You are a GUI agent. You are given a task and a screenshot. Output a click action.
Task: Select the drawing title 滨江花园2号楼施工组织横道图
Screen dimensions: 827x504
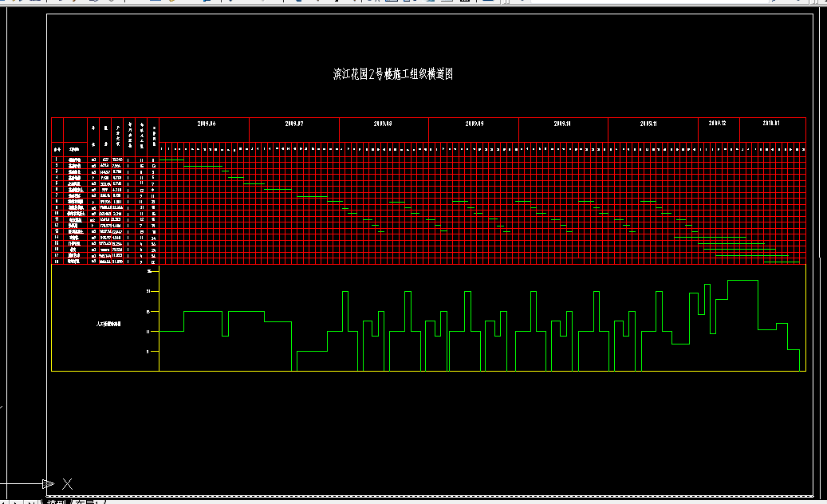coord(393,74)
